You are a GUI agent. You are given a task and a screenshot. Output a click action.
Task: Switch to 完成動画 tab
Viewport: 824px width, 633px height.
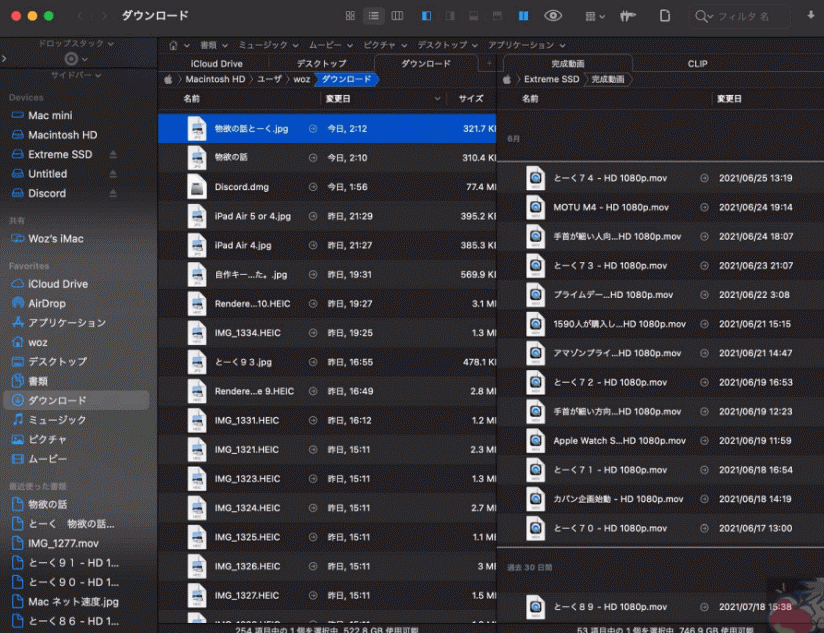click(x=568, y=64)
